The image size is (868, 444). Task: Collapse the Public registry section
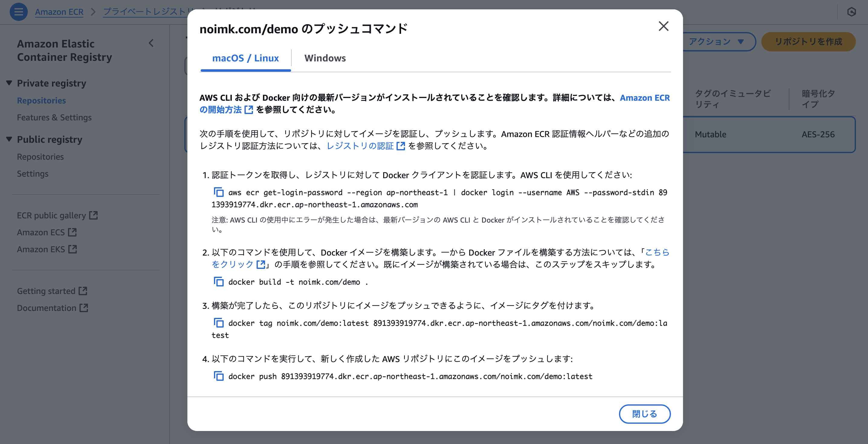tap(9, 139)
